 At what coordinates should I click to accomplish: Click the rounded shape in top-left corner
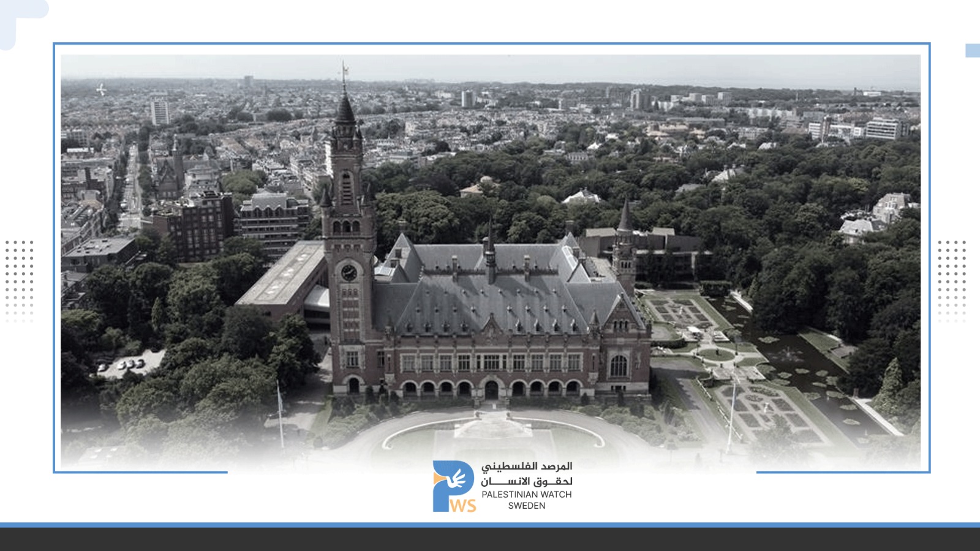pos(18,18)
